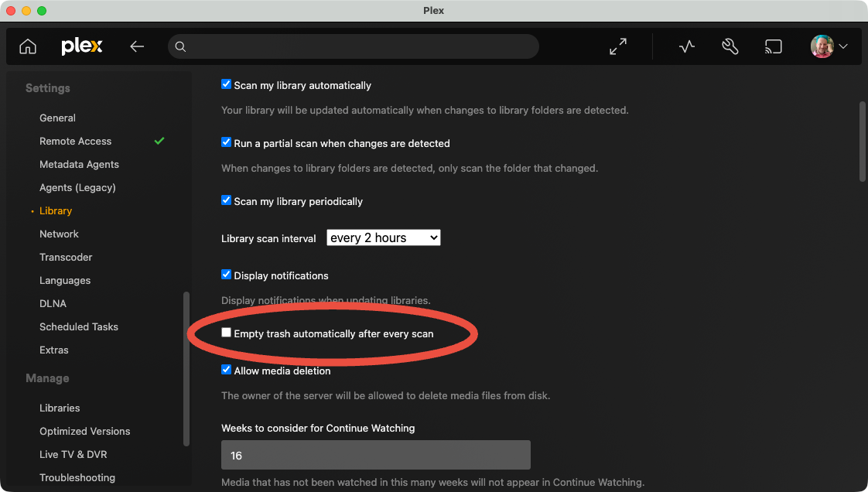868x492 pixels.
Task: Select DLNA in sidebar
Action: pyautogui.click(x=53, y=304)
